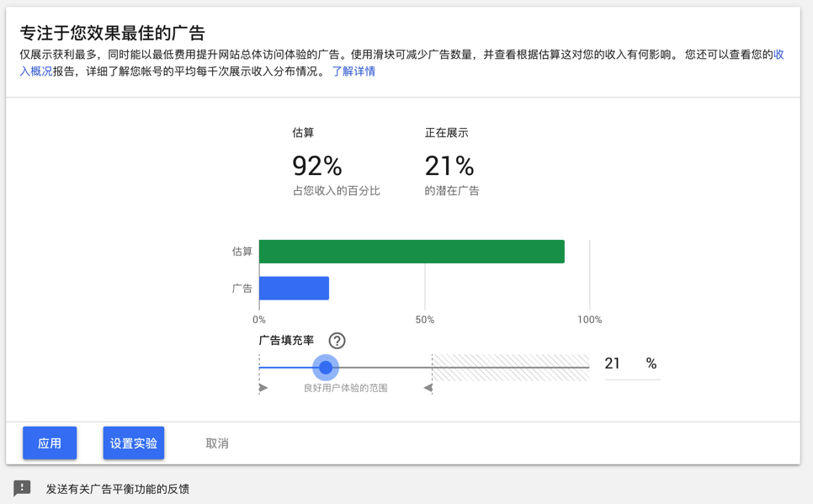Click the ad fill rate slider handle
Image resolution: width=813 pixels, height=504 pixels.
[326, 368]
